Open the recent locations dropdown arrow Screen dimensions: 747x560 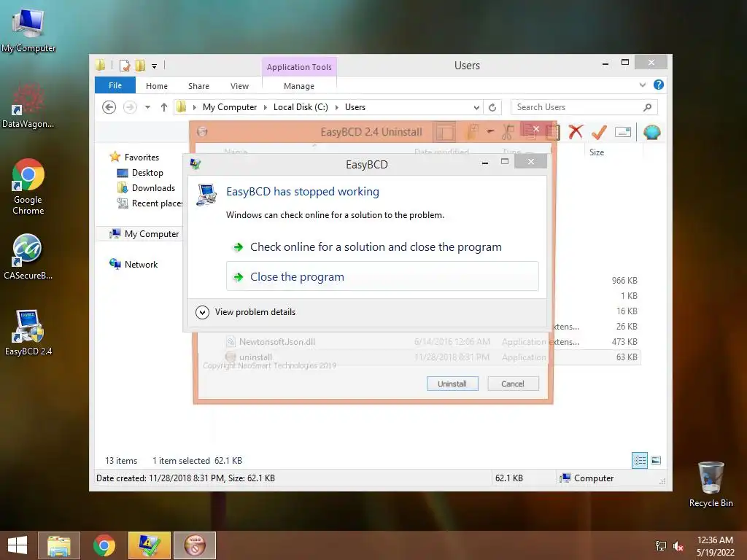147,107
